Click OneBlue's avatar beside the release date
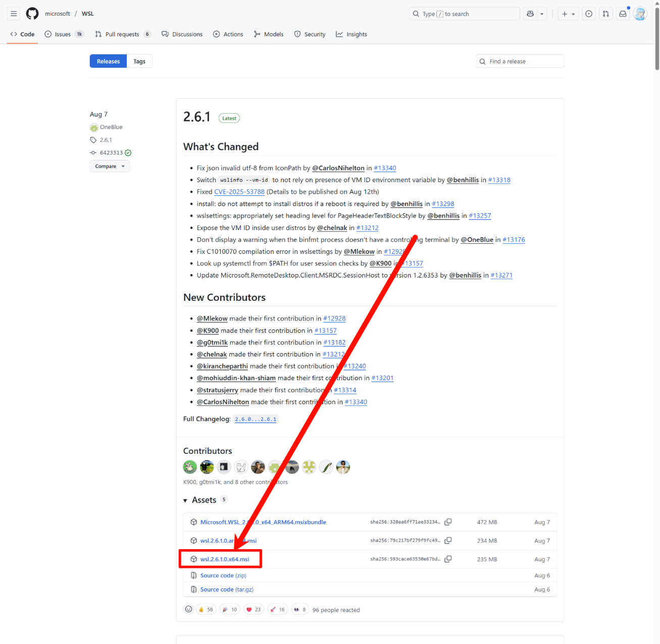 [x=94, y=127]
